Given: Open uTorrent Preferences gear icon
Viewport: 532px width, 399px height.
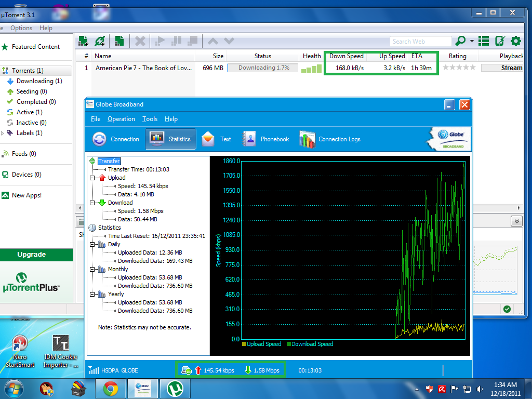Looking at the screenshot, I should click(516, 41).
